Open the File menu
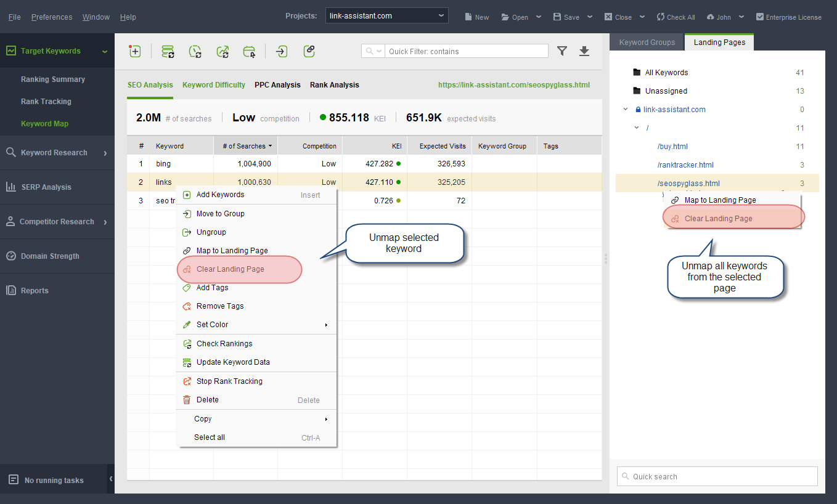The height and width of the screenshot is (504, 837). coord(14,17)
